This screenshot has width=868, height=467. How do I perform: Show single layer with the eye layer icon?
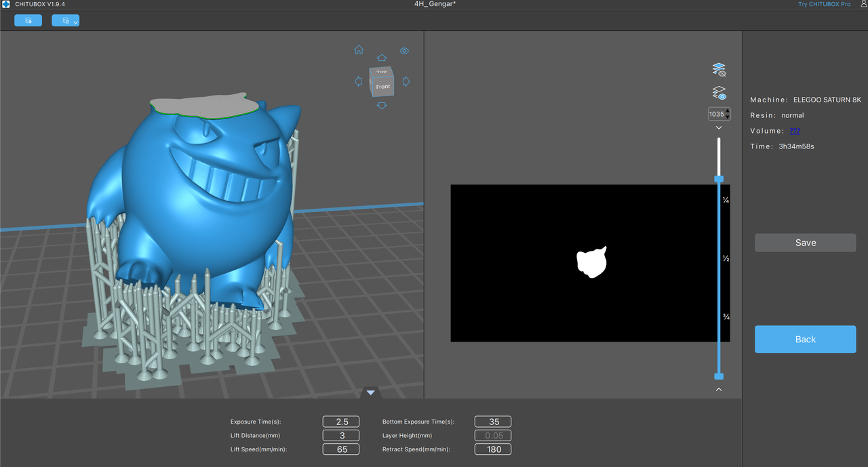[x=719, y=93]
